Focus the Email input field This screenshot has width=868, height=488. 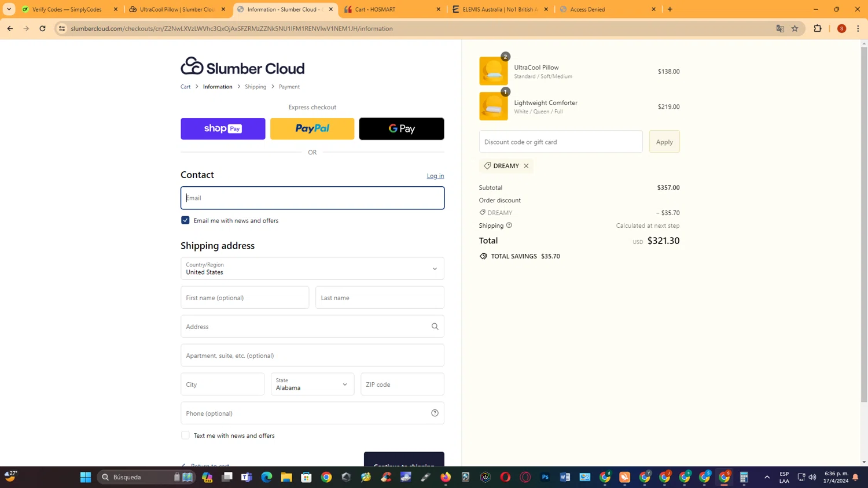(x=312, y=198)
